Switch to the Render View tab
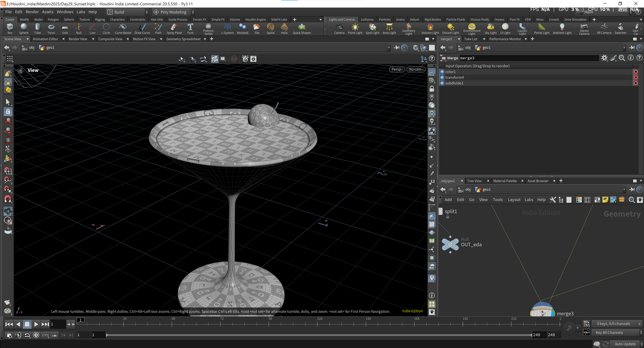Screen dimensions: 644x348 point(78,39)
